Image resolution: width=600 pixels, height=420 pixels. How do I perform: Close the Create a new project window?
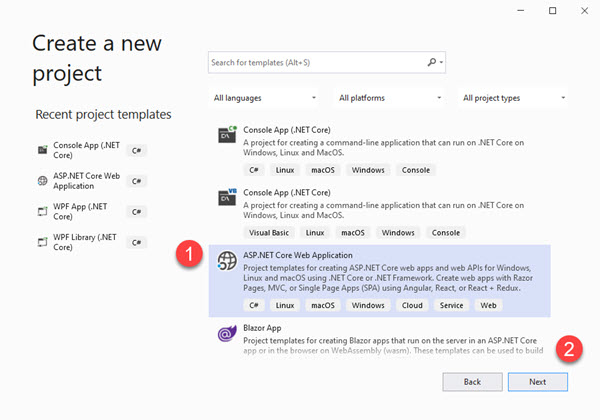pyautogui.click(x=584, y=11)
